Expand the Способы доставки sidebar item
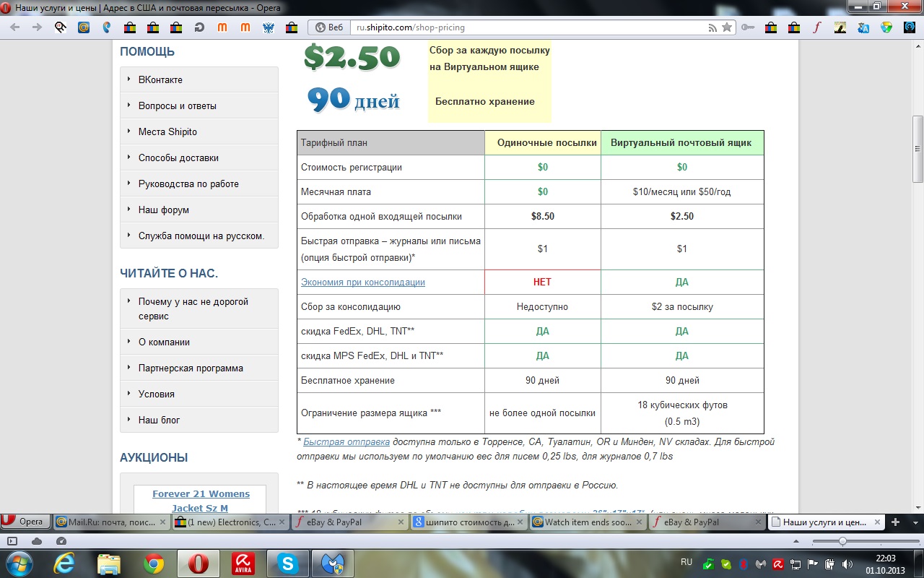The image size is (924, 578). (178, 158)
